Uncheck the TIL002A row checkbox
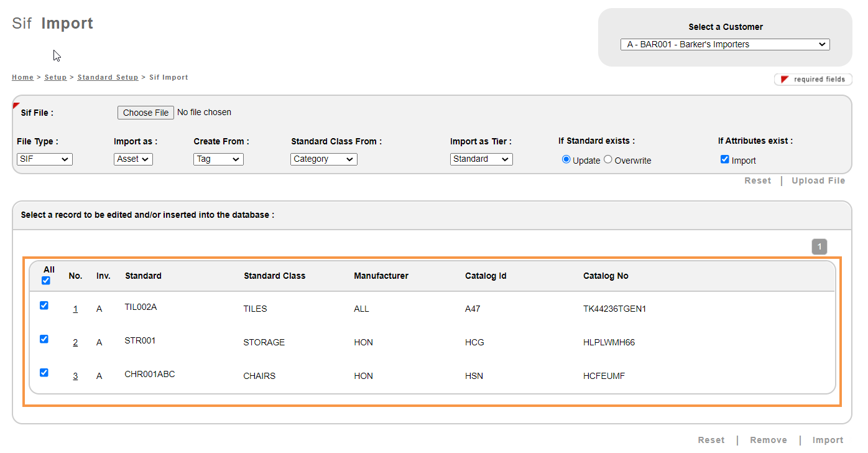The height and width of the screenshot is (453, 868). coord(44,306)
